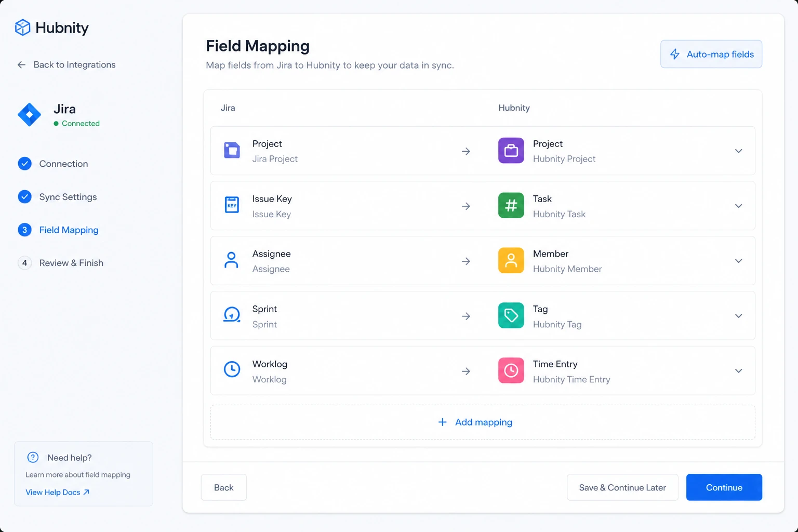Viewport: 798px width, 532px height.
Task: Expand the Hubnity Project dropdown chevron
Action: 738,151
